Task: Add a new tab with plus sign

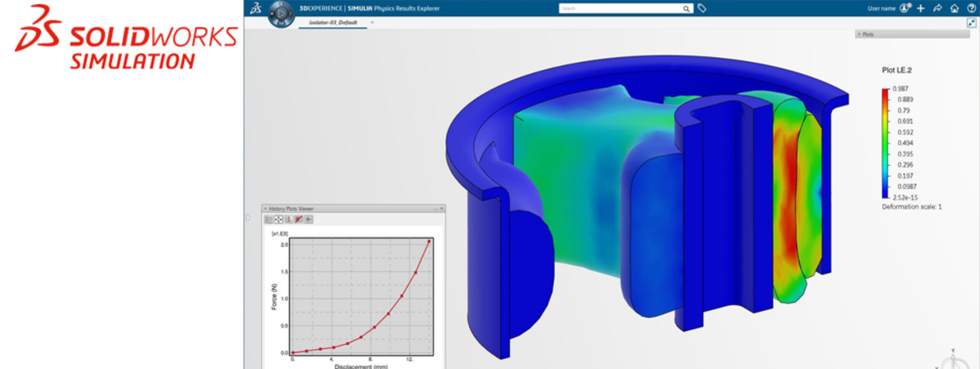Action: tap(372, 22)
